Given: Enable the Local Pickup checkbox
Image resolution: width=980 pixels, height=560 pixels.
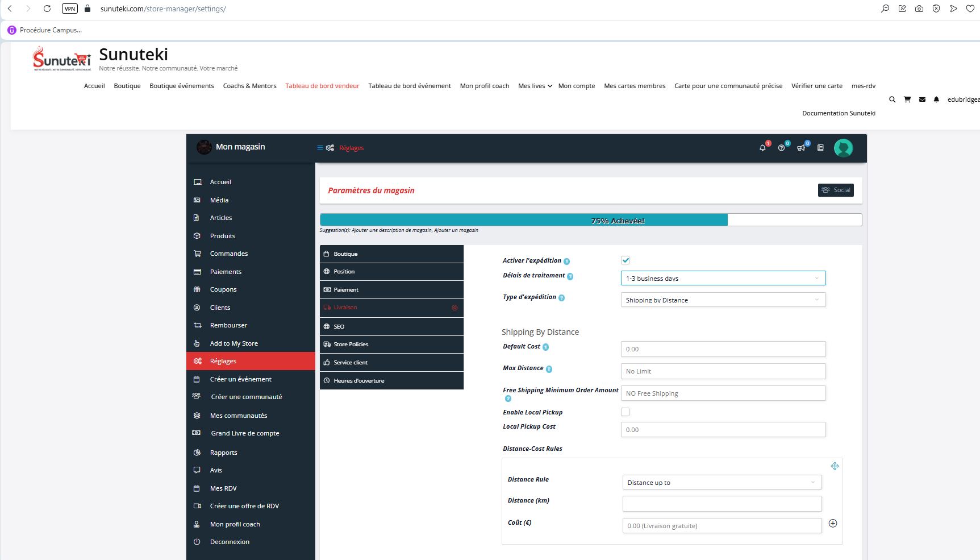Looking at the screenshot, I should [x=625, y=412].
